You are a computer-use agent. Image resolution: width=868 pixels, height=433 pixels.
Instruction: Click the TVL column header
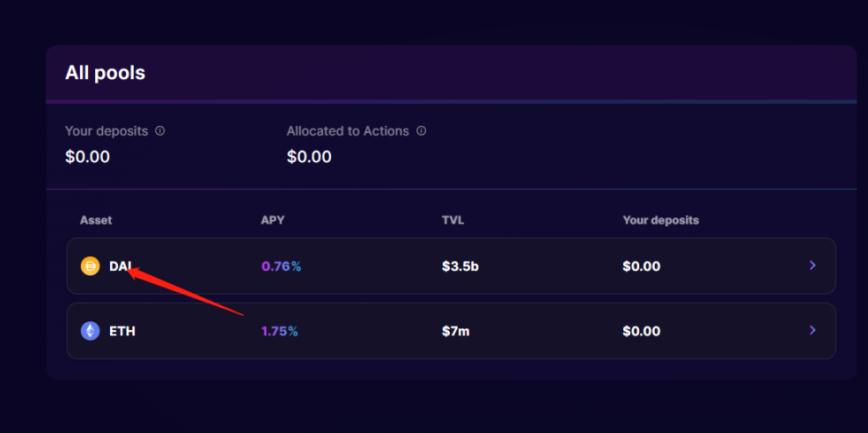[x=453, y=220]
